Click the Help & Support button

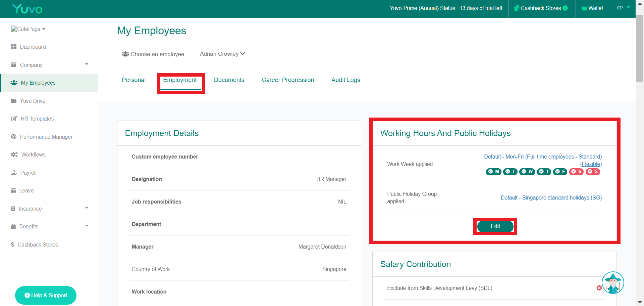46,295
